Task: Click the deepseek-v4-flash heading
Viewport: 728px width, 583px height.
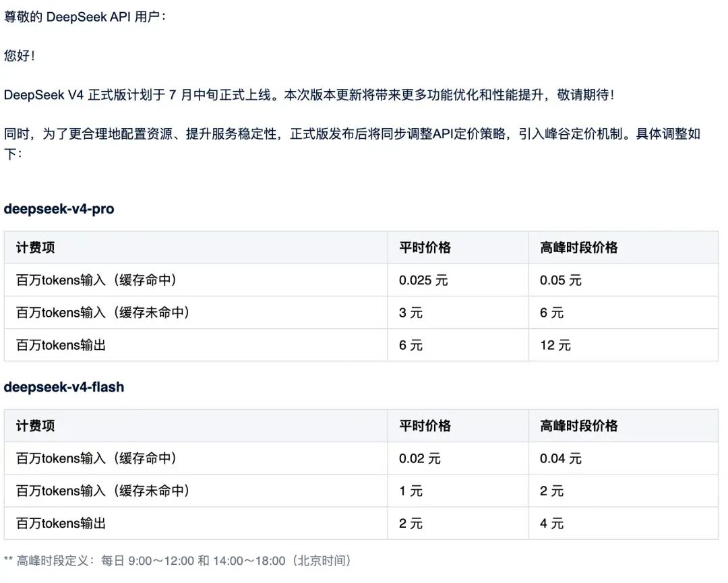Action: coord(64,387)
